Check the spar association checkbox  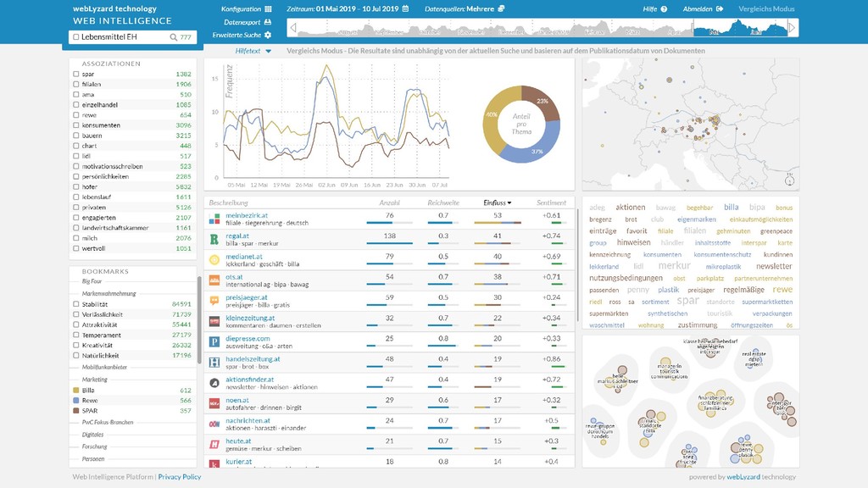tap(75, 75)
